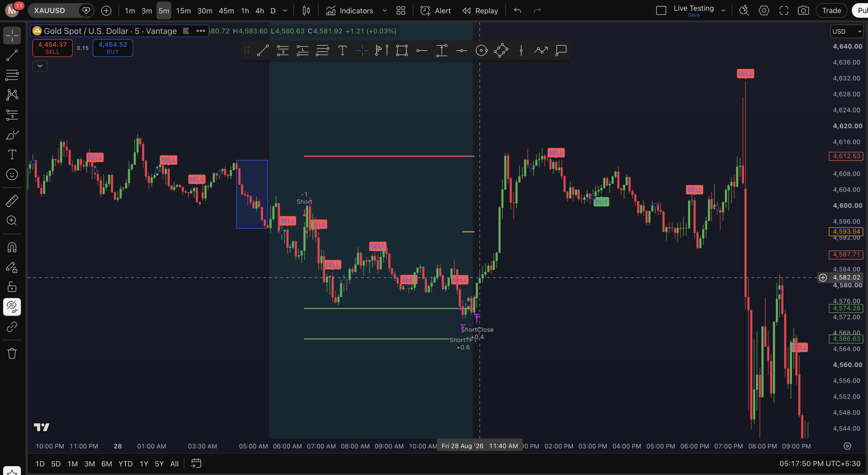The height and width of the screenshot is (475, 868).
Task: Select the circle tool in floating toolbar
Action: pos(481,50)
